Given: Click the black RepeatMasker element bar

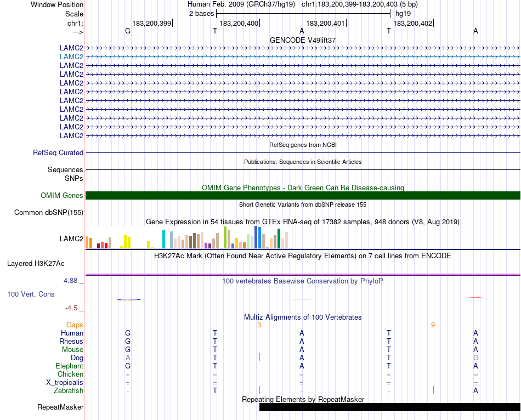Looking at the screenshot, I should pos(390,407).
